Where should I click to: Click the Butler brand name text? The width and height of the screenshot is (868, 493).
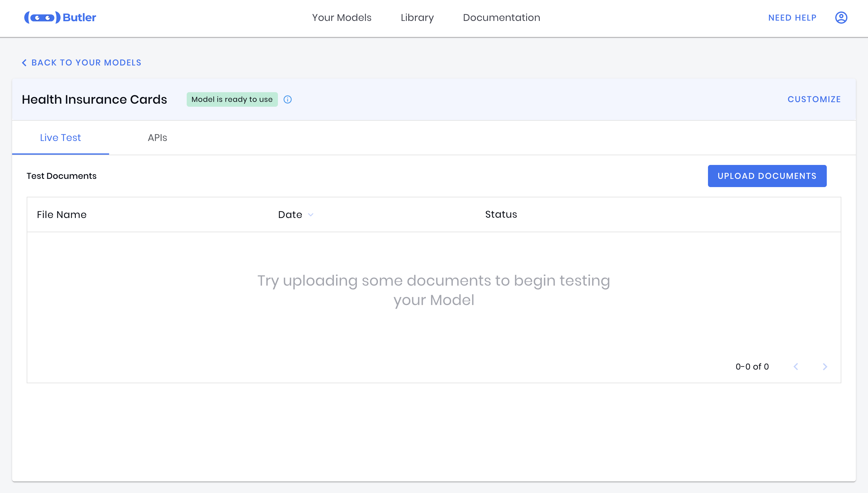[79, 18]
